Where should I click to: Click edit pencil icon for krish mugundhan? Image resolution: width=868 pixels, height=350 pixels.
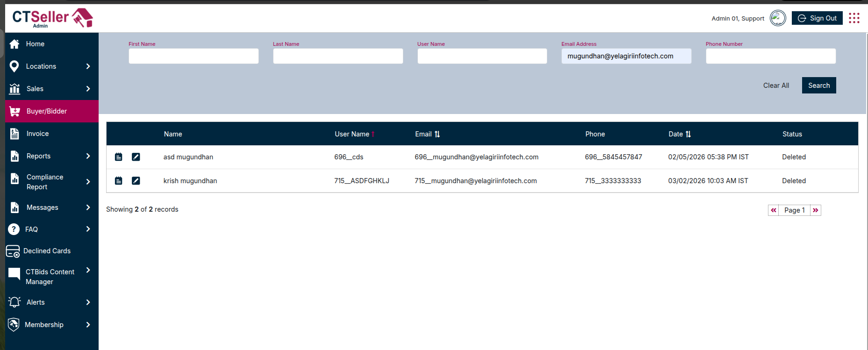point(136,181)
